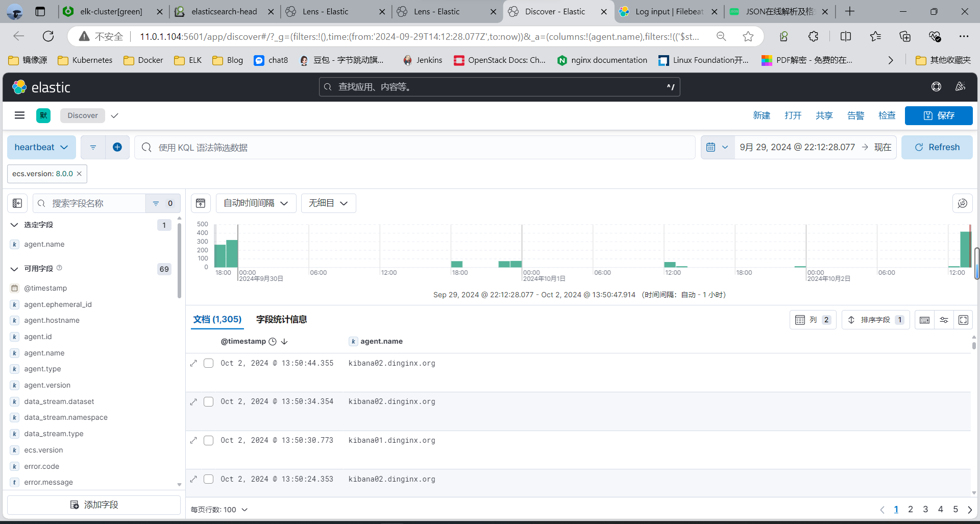The image size is (980, 524).
Task: Click 打开 to open a saved search
Action: (793, 115)
